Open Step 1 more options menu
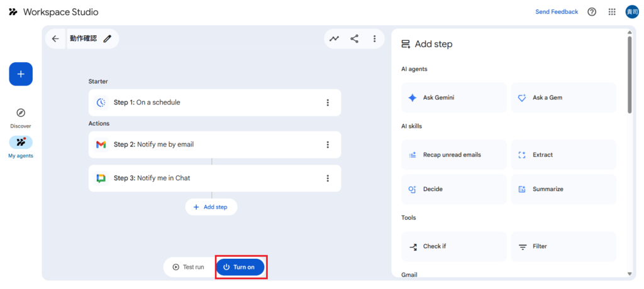The width and height of the screenshot is (644, 289). click(328, 102)
